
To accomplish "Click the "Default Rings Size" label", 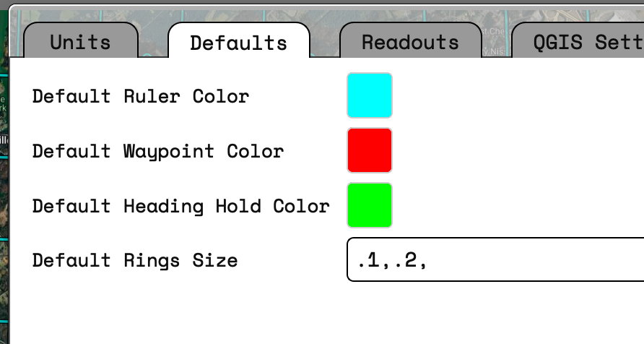I will pos(135,260).
